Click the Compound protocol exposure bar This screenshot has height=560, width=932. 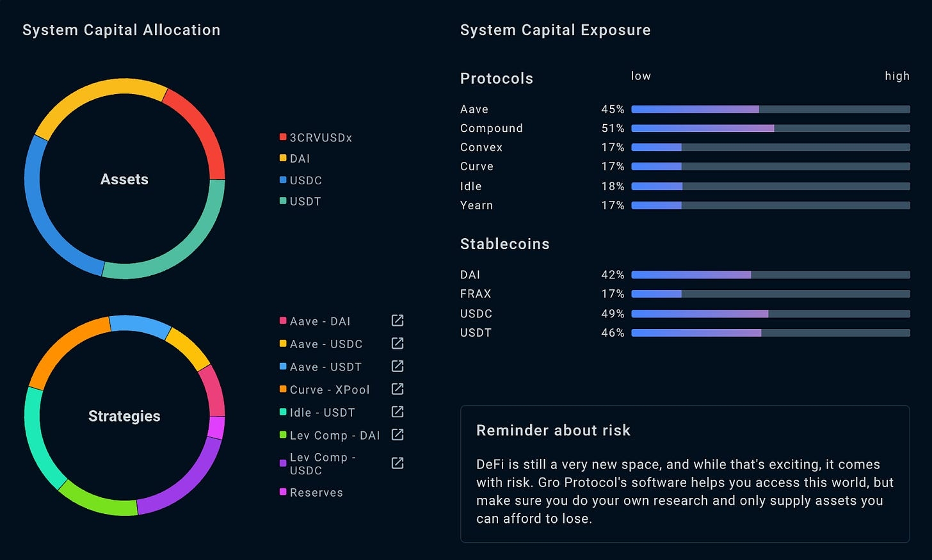coord(770,129)
